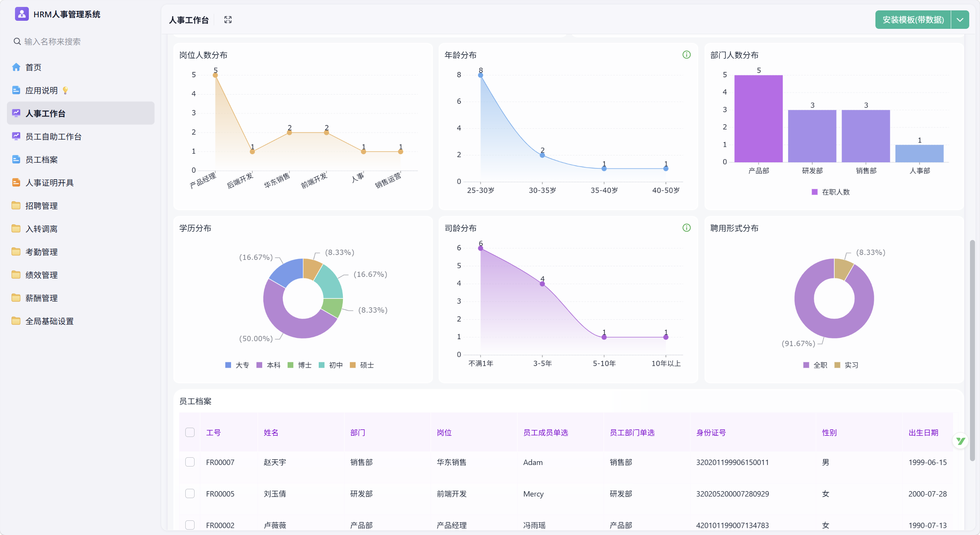
Task: Click the fullscreen expand icon beside 人事工作台
Action: 228,20
